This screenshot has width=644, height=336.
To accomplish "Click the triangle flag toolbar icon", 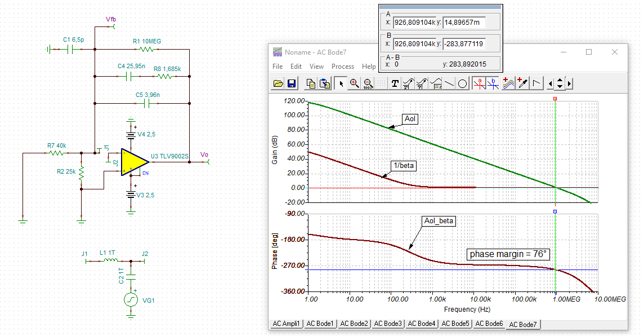I will pos(536,83).
